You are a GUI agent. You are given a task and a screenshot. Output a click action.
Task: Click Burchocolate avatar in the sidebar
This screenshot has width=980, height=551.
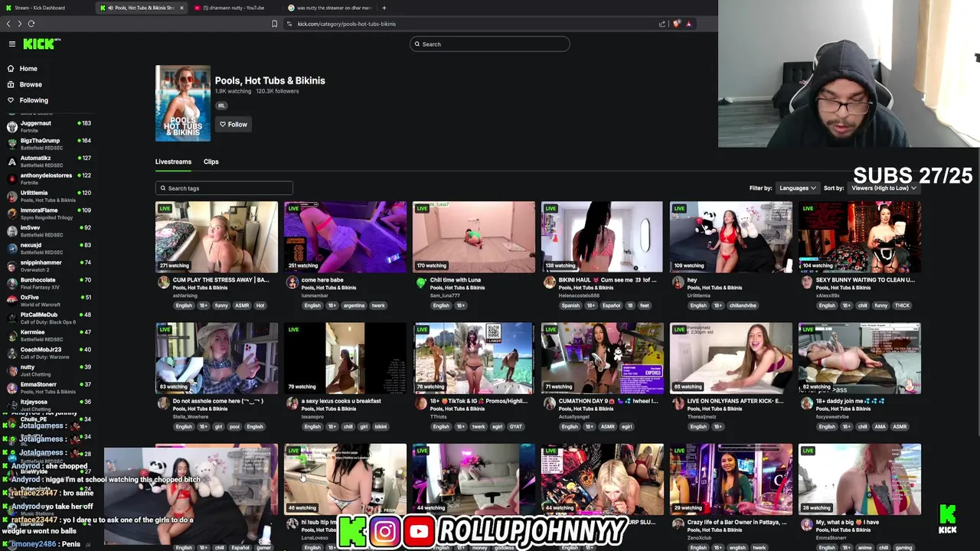pos(11,283)
